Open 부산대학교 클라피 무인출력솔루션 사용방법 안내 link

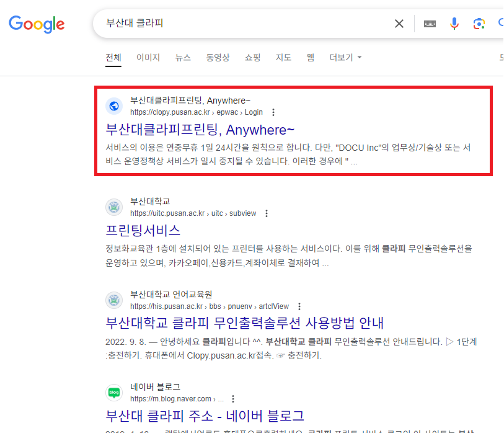pyautogui.click(x=245, y=323)
